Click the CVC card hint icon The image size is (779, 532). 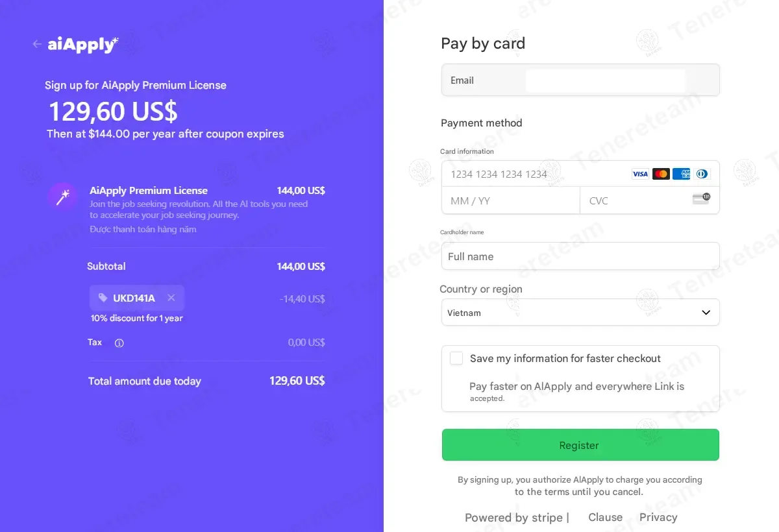pos(701,199)
